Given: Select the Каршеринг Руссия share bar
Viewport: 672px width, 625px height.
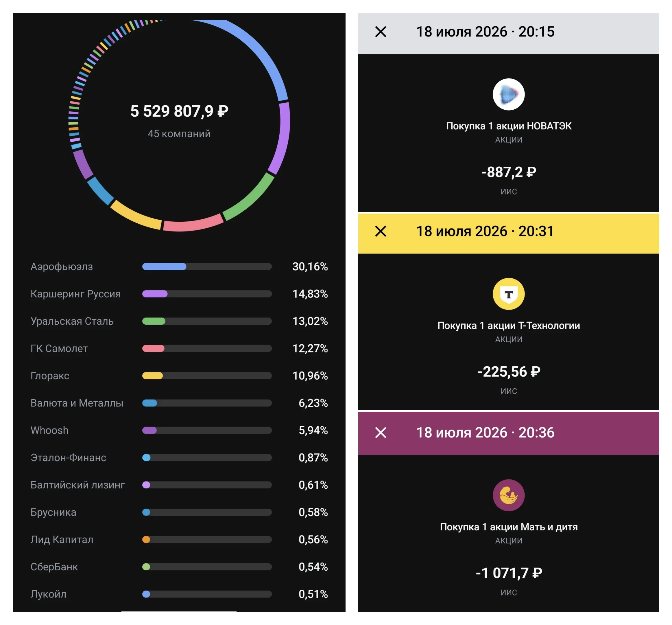Looking at the screenshot, I should (207, 294).
